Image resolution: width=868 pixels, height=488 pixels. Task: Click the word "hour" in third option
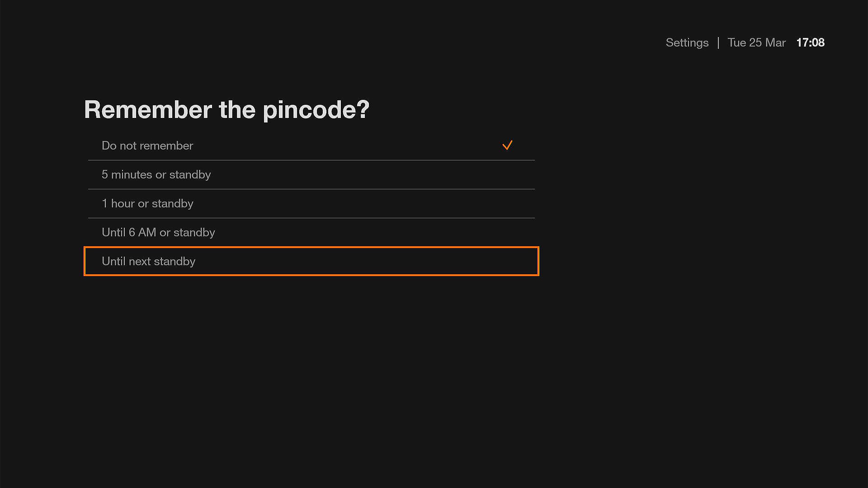click(x=123, y=203)
